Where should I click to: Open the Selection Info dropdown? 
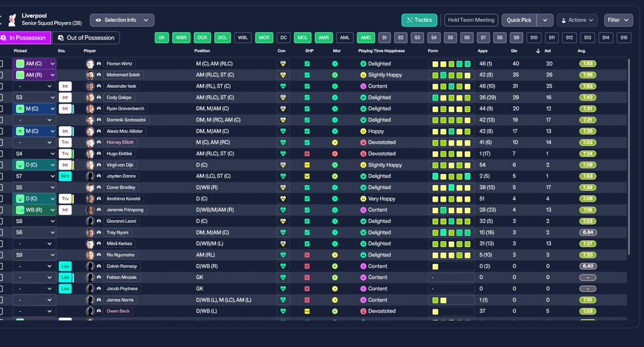click(122, 20)
